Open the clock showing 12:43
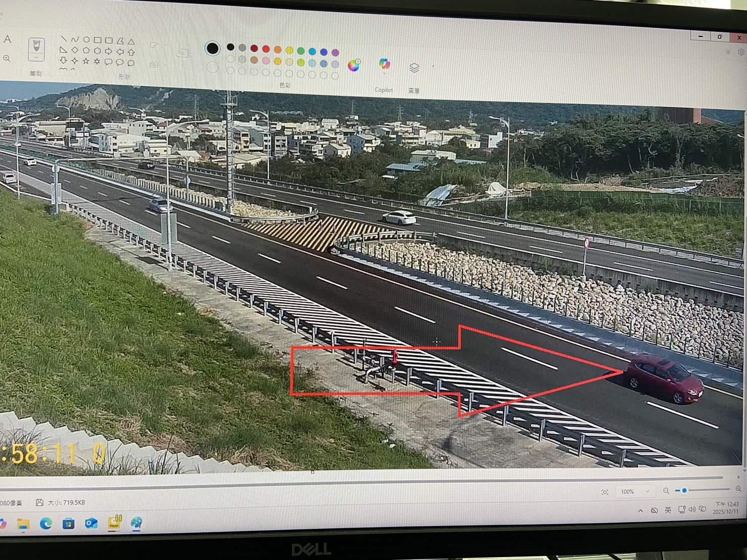Viewport: 747px width, 560px height. coord(726,507)
